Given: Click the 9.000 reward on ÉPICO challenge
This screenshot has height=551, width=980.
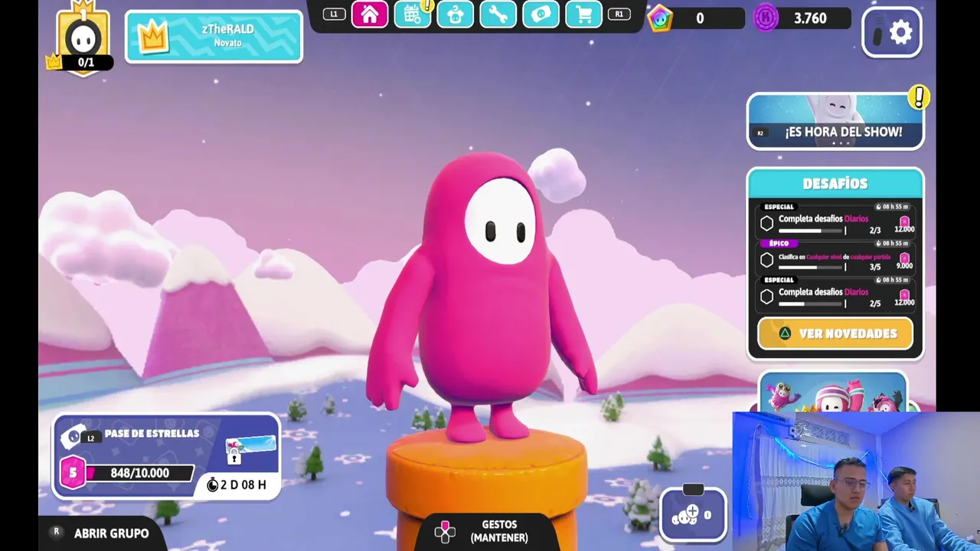Looking at the screenshot, I should pyautogui.click(x=904, y=261).
